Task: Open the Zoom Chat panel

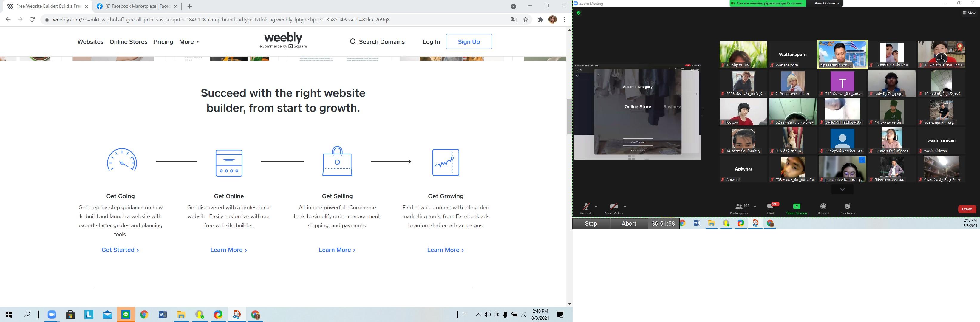Action: click(770, 209)
